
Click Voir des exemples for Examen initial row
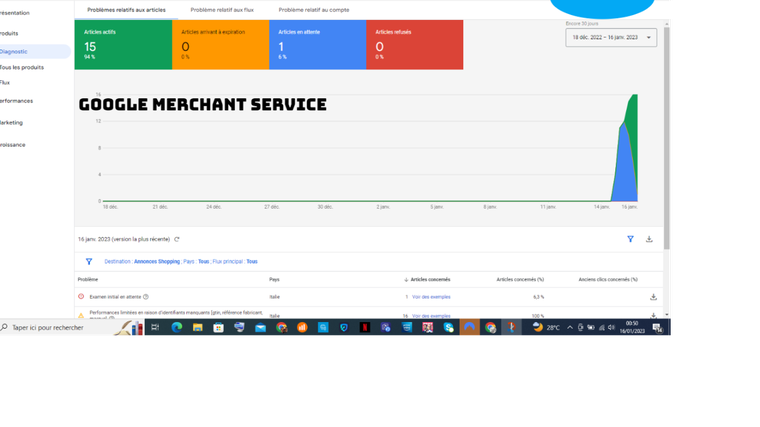tap(431, 297)
